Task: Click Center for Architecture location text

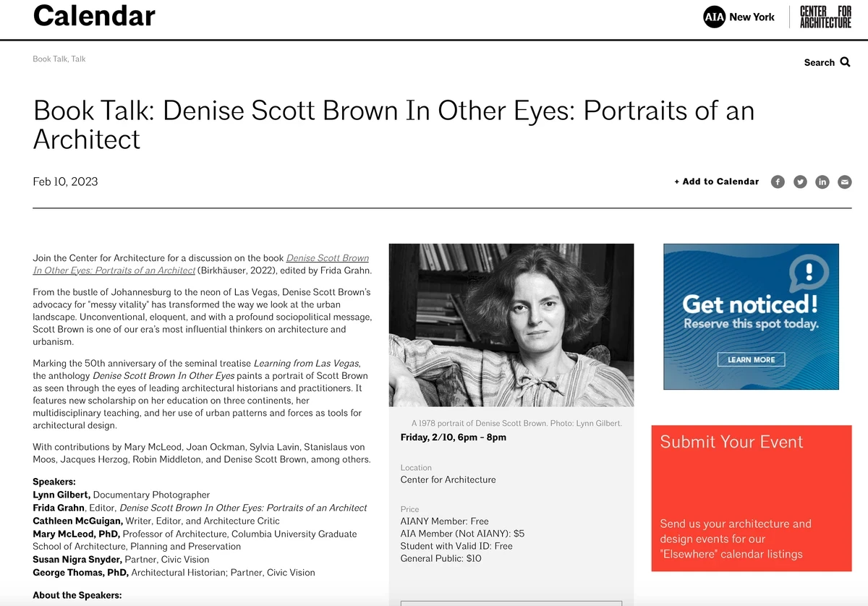Action: [448, 479]
